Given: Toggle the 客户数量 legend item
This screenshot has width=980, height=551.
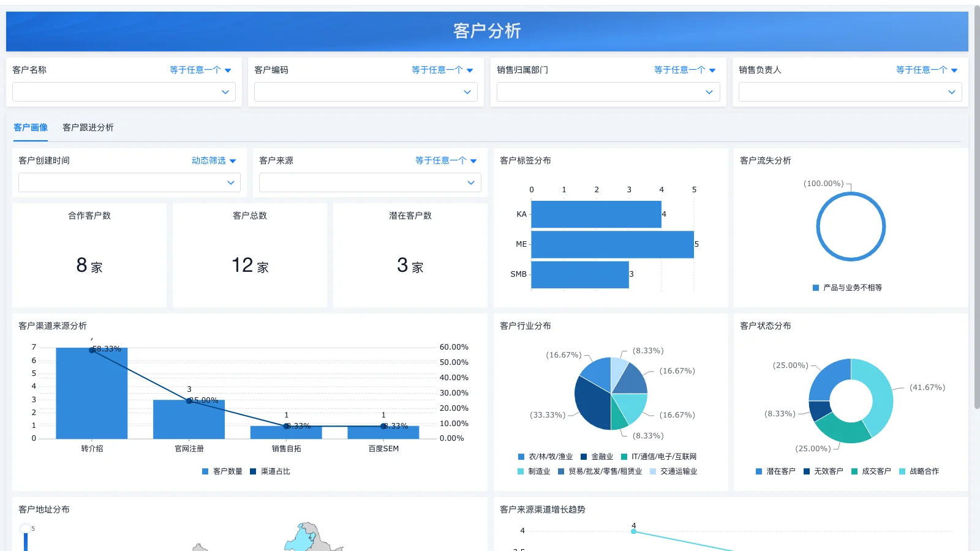Looking at the screenshot, I should [x=221, y=471].
